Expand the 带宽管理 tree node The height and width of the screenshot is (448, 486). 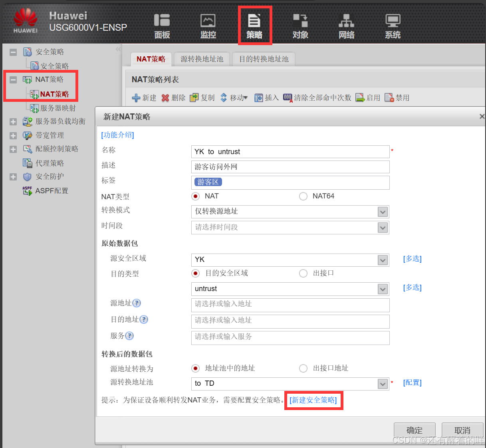tap(13, 136)
